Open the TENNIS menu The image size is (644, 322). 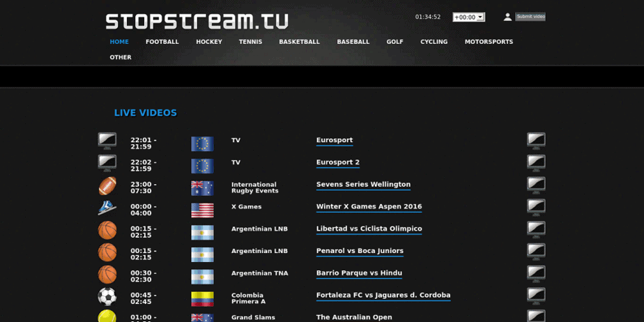(x=250, y=42)
